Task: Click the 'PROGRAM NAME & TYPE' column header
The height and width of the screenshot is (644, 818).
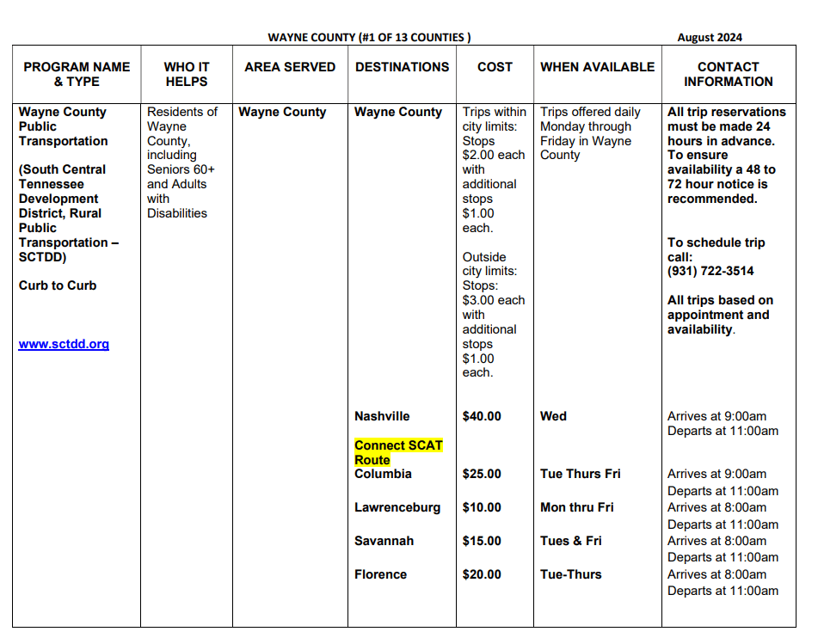Action: coord(77,74)
